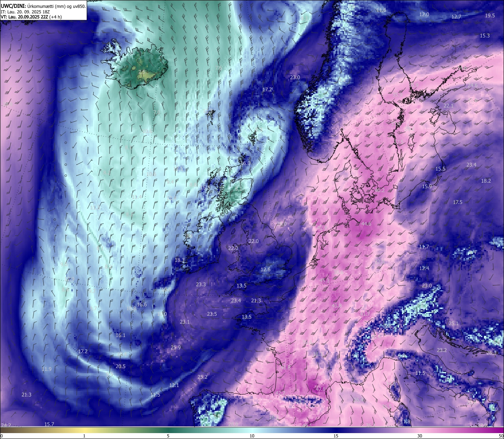Viewport: 504px width, 439px height.
Task: Pick the 47.8 value label
Action: 321,389
